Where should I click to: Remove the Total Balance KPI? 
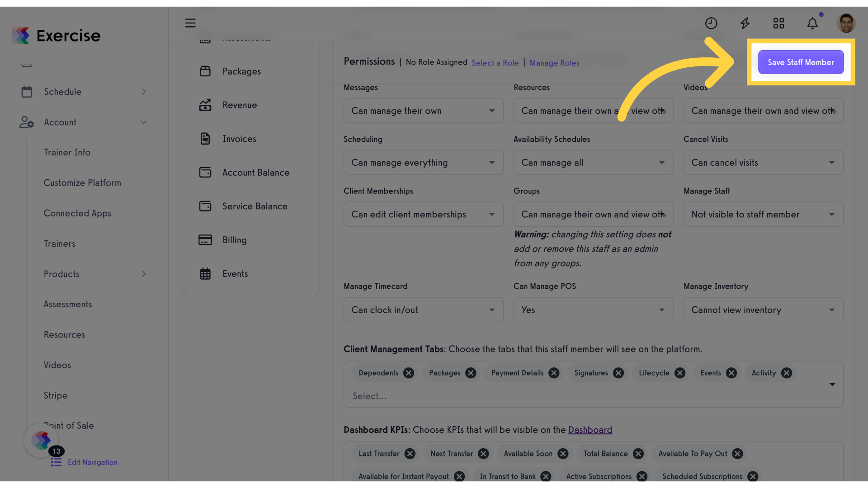point(638,454)
